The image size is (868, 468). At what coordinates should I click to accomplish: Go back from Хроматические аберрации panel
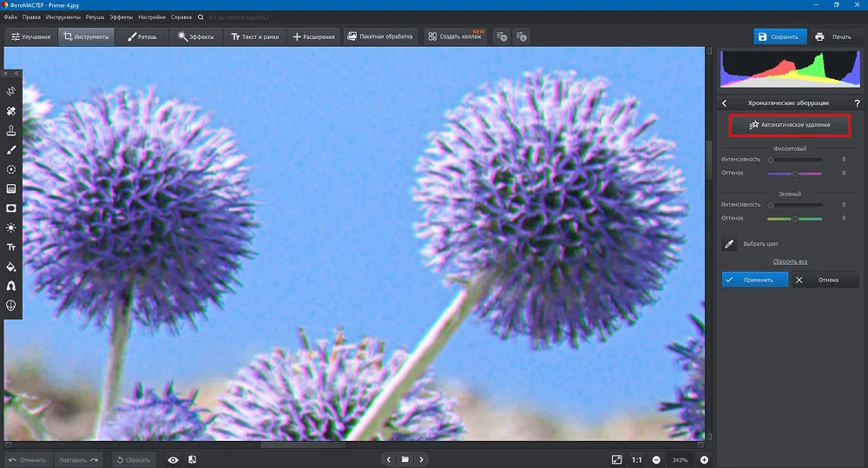coord(724,103)
